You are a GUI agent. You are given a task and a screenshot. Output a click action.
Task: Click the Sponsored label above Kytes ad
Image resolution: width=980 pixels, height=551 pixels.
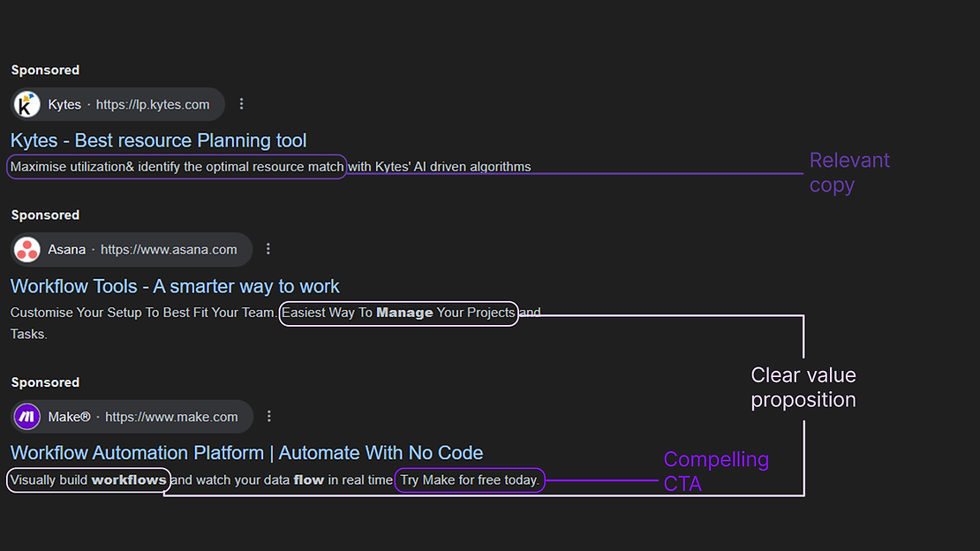pyautogui.click(x=45, y=70)
